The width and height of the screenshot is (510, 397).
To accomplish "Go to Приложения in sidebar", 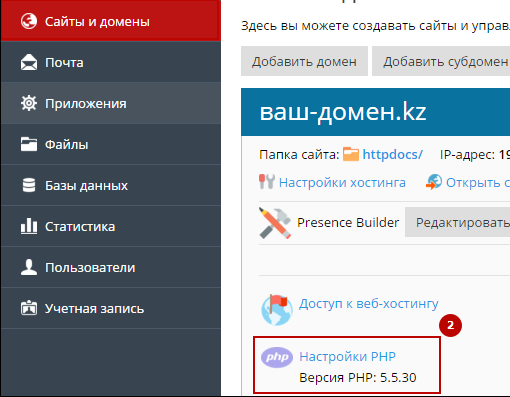I will [111, 103].
